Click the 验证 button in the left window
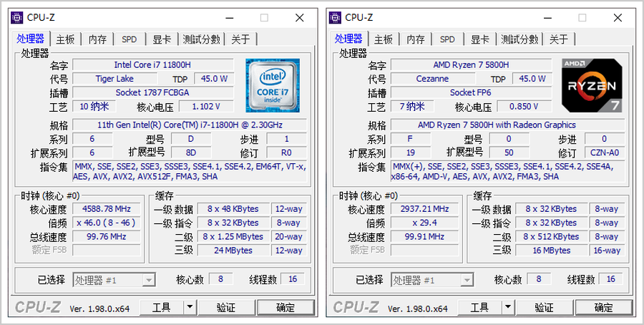This screenshot has height=325, width=644. (226, 307)
